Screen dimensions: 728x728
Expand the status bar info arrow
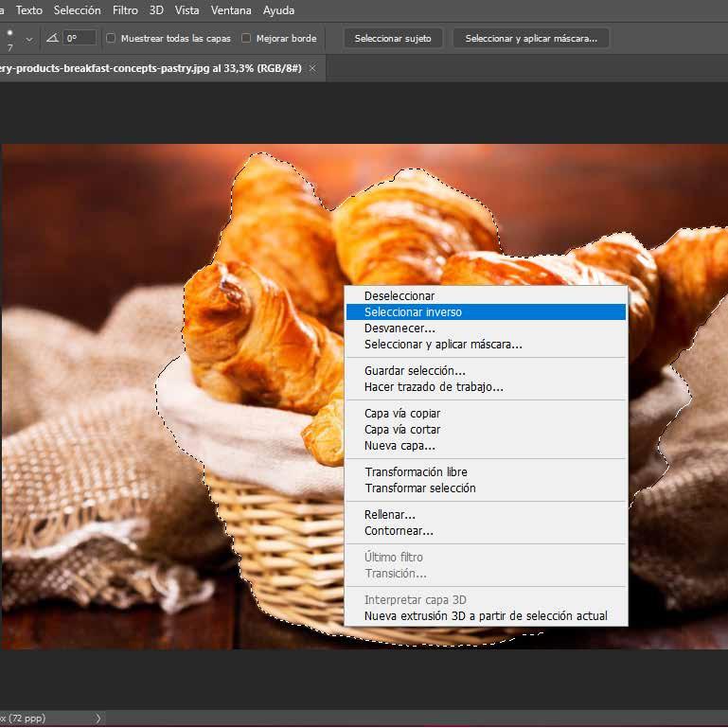(98, 719)
